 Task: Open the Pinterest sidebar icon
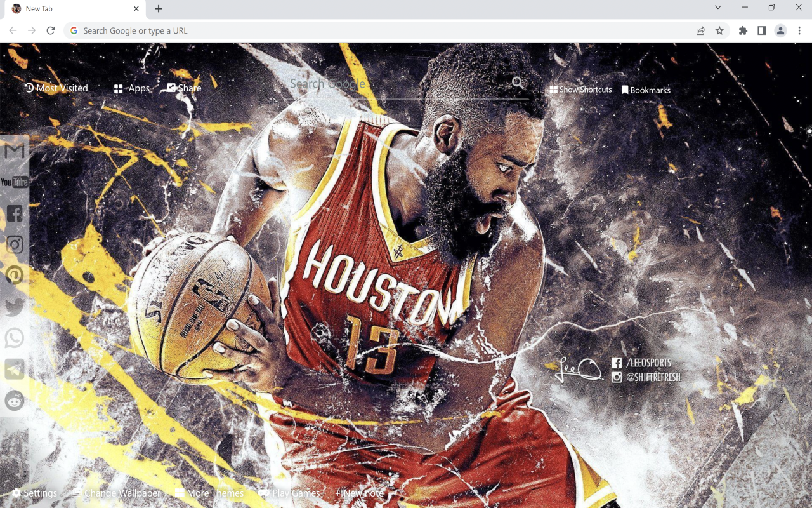(x=14, y=276)
